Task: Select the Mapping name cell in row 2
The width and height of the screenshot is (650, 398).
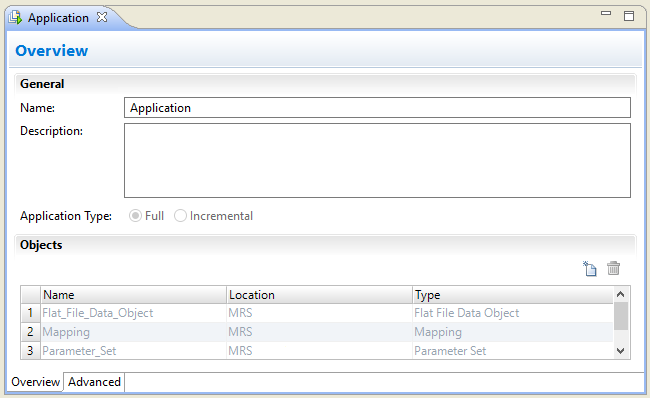Action: coord(133,332)
